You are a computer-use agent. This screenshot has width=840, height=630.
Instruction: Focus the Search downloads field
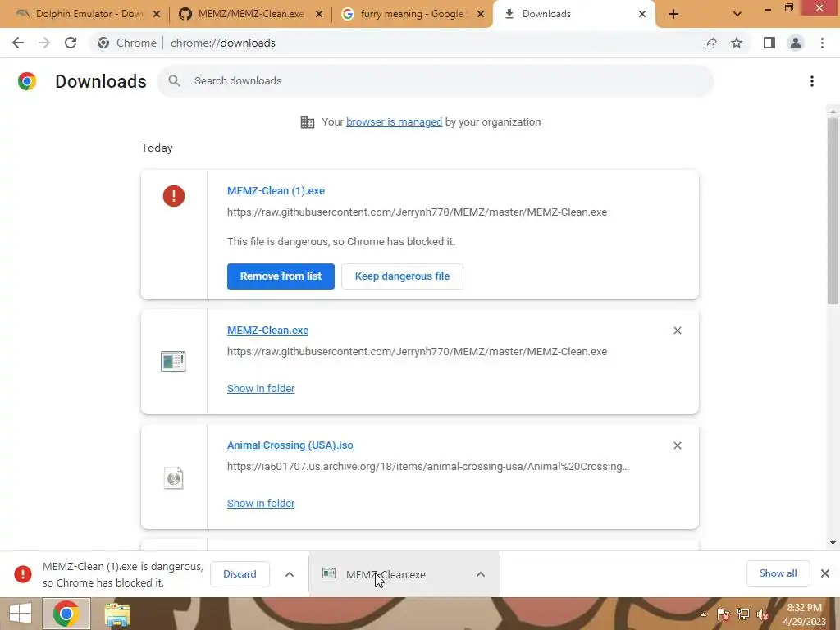[x=436, y=81]
